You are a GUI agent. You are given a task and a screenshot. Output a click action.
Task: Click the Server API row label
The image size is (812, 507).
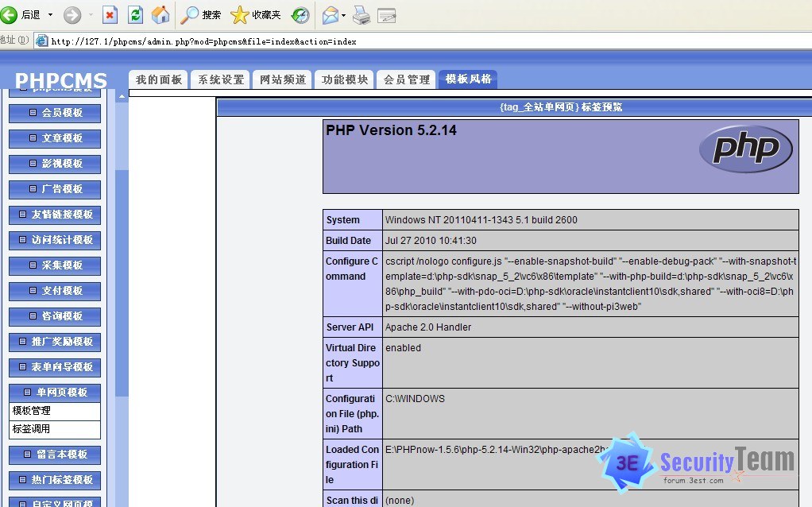pyautogui.click(x=350, y=327)
